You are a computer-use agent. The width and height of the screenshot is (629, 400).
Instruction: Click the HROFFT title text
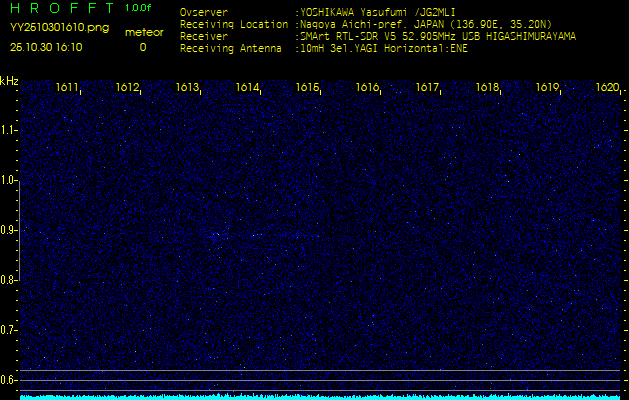(x=62, y=9)
